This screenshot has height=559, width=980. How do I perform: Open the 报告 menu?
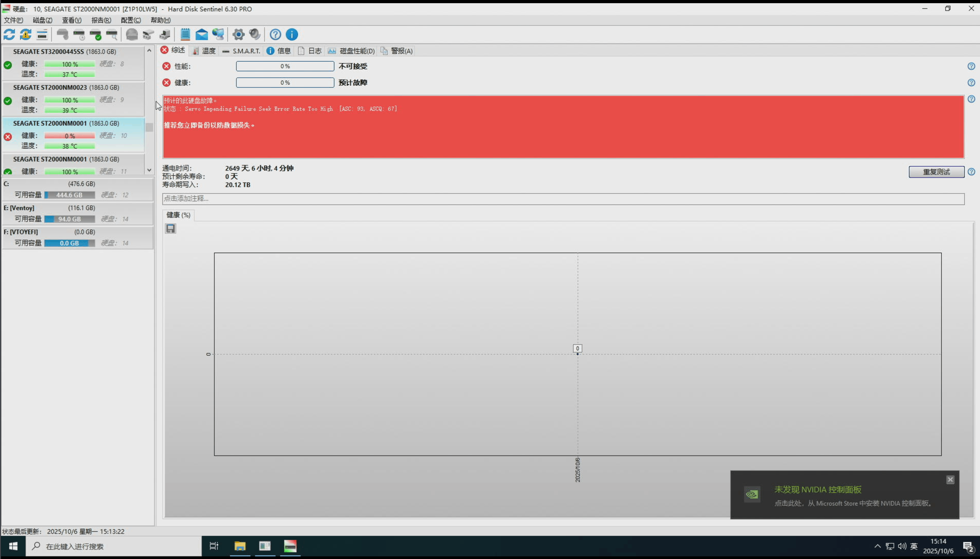point(101,20)
